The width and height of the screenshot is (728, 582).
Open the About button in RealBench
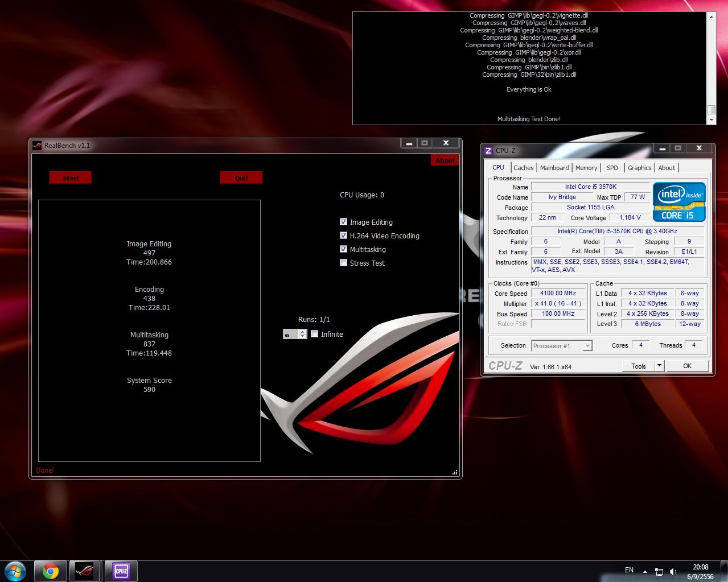click(x=445, y=160)
